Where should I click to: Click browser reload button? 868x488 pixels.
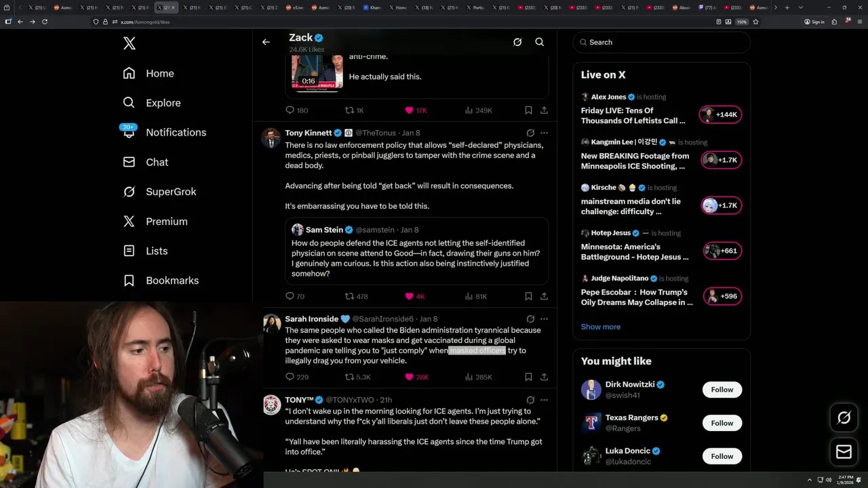45,22
